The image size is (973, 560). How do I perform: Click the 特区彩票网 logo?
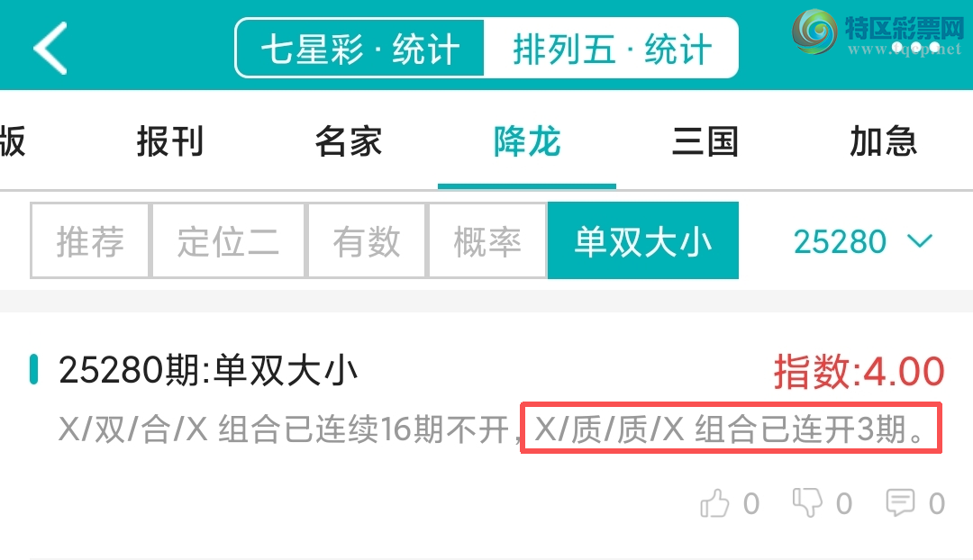pyautogui.click(x=878, y=33)
